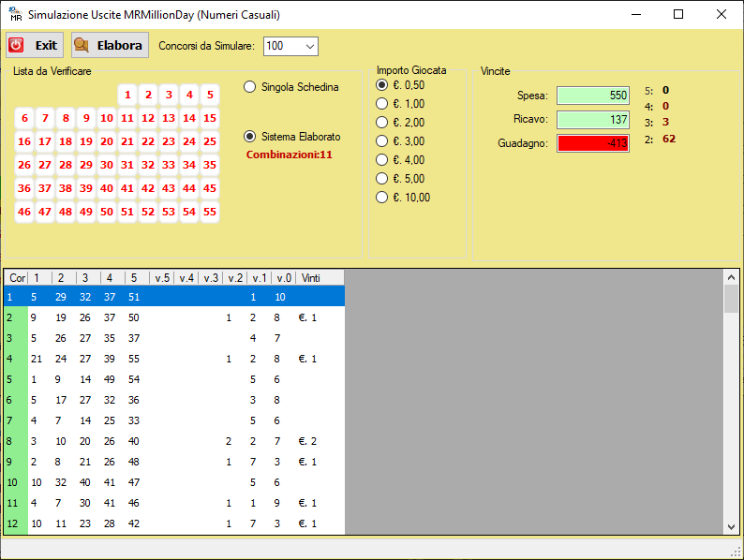Toggle number 44 in the verification grid
Image resolution: width=744 pixels, height=560 pixels.
(189, 188)
